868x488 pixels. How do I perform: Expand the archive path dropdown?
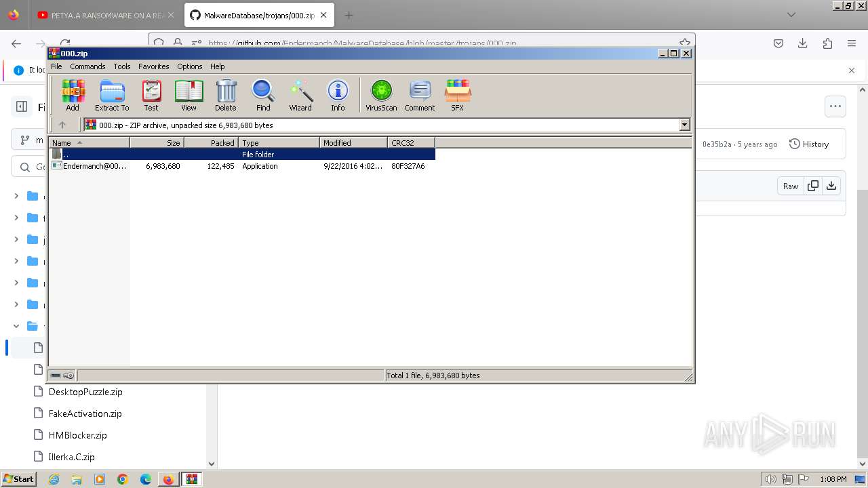[684, 125]
